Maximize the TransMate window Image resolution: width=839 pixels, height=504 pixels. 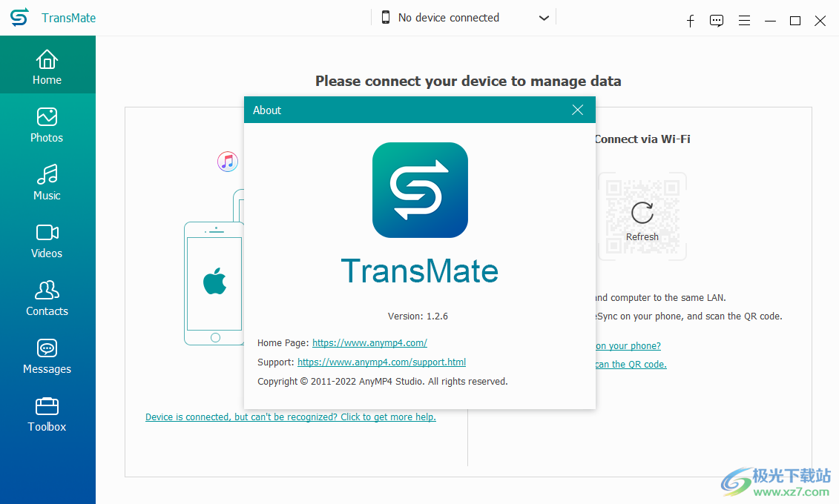(795, 21)
